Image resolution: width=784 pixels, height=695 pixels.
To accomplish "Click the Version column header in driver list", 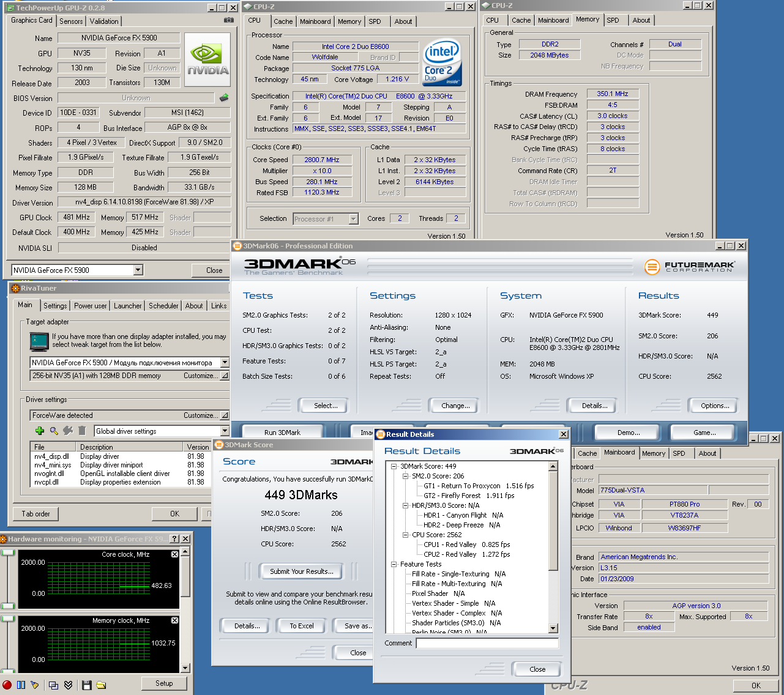I will (x=198, y=447).
